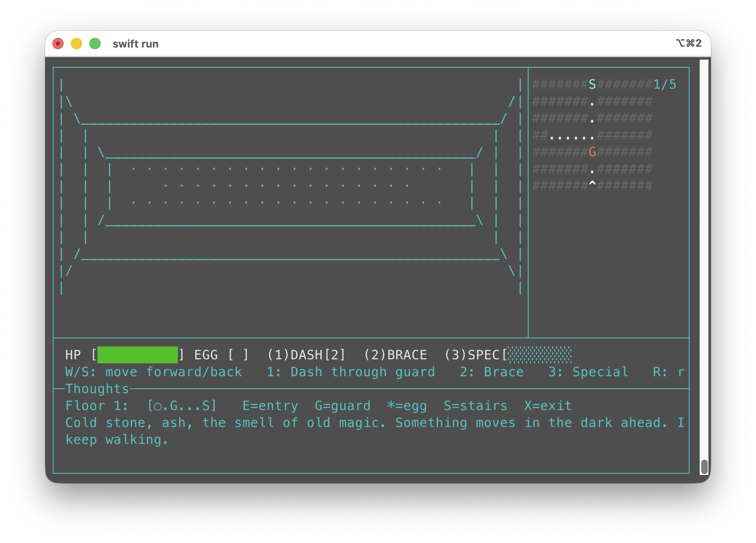Click the yellow minimize window button

76,44
